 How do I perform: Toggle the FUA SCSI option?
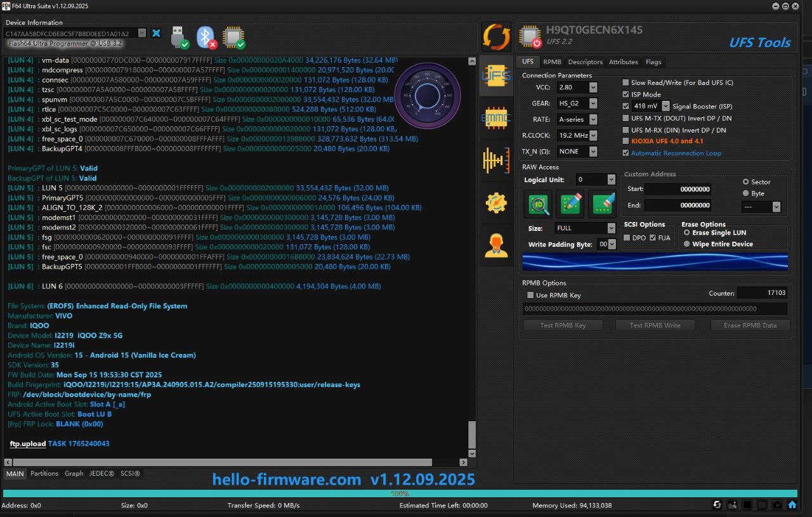coord(653,238)
